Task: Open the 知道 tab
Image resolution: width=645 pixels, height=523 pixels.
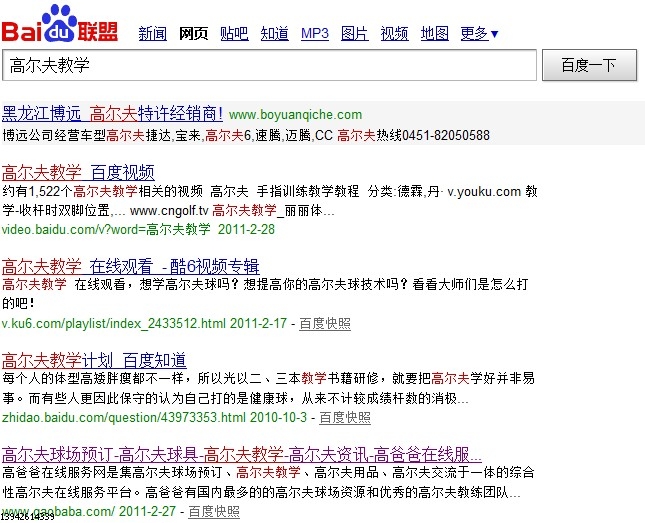Action: pyautogui.click(x=274, y=33)
